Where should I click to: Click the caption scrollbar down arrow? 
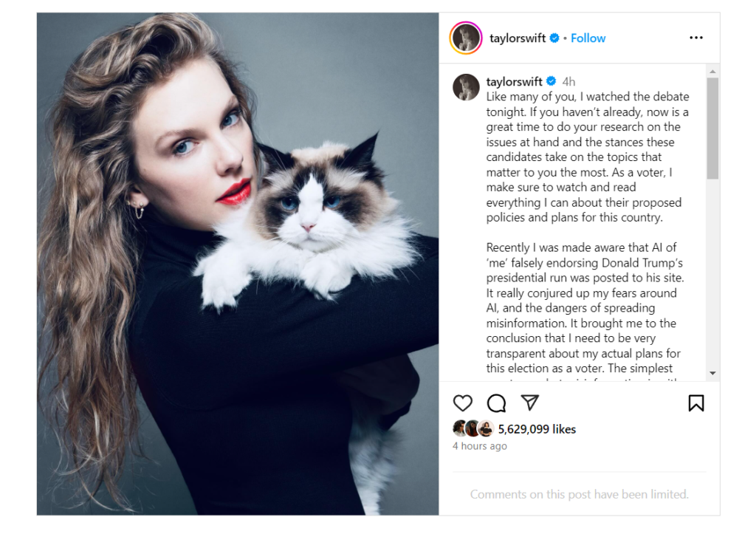(712, 374)
